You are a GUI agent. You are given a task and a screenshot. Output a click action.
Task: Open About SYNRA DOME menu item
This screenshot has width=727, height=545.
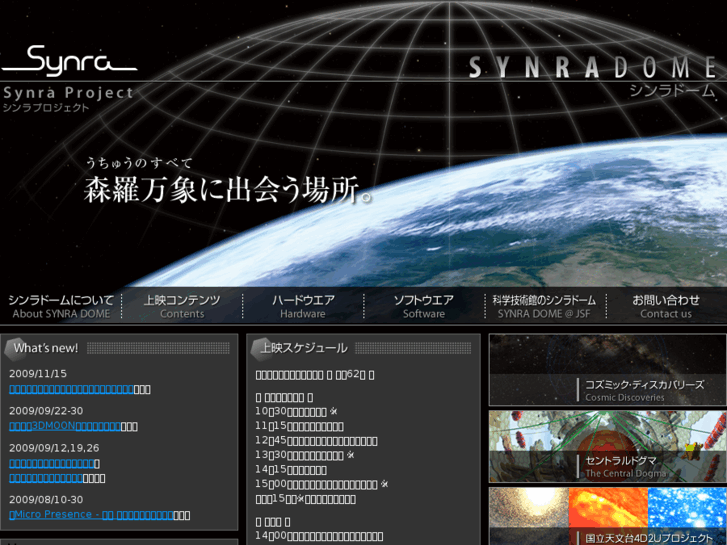coord(61,307)
